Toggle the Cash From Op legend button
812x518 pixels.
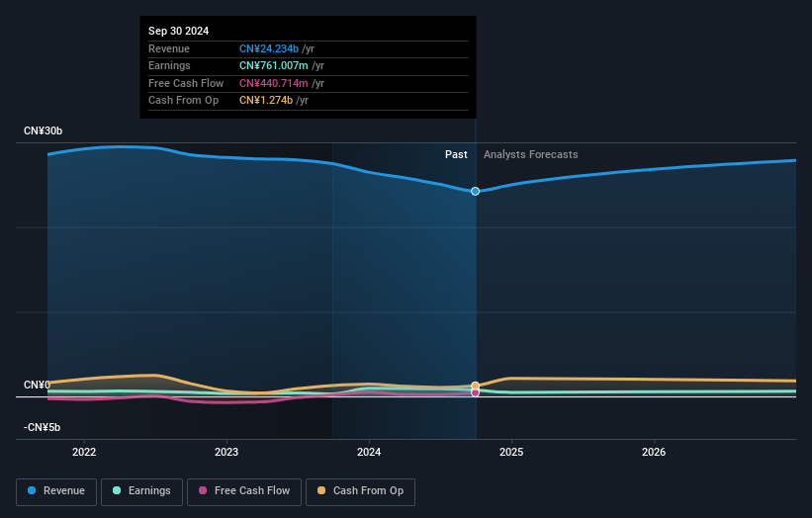(x=360, y=491)
